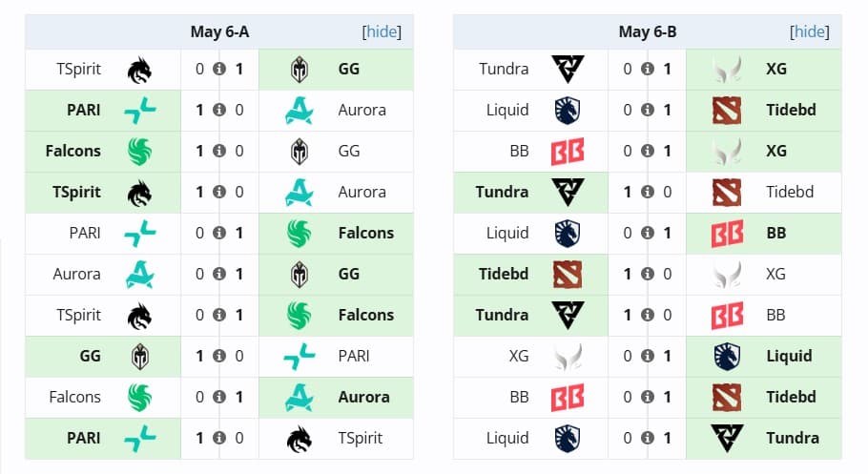The height and width of the screenshot is (474, 868).
Task: Click the Team Spirit dragon logo in first row
Action: [140, 69]
